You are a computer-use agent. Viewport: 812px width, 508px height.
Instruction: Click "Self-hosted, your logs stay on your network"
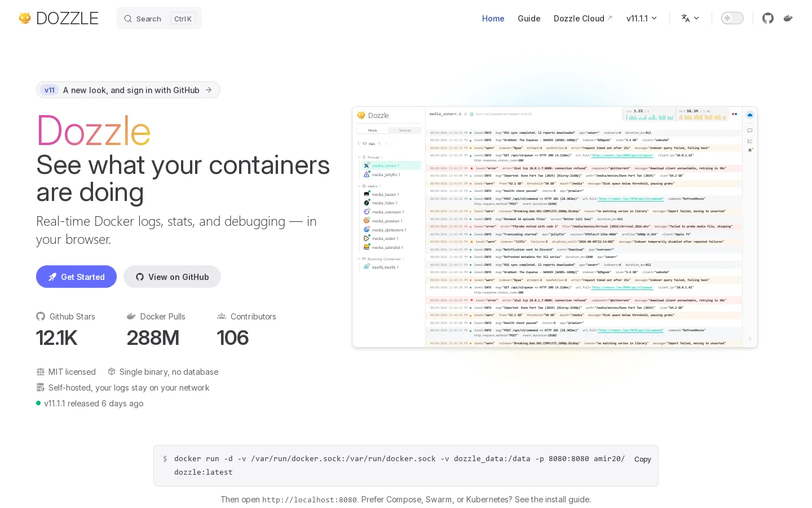point(129,388)
